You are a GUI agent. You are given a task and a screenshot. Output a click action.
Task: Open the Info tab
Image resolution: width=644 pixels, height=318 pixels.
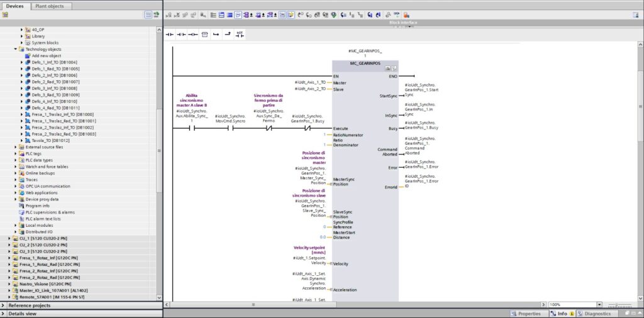(562, 314)
